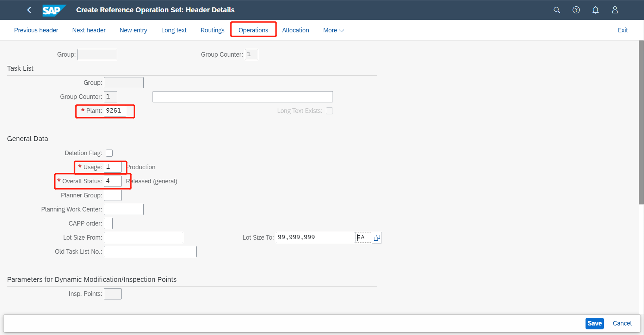Check notifications with the bell icon

(x=595, y=10)
